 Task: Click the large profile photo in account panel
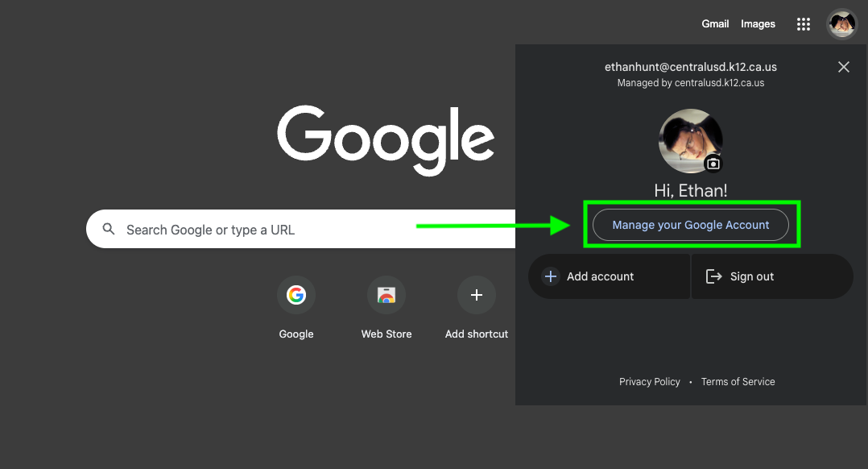pyautogui.click(x=688, y=139)
